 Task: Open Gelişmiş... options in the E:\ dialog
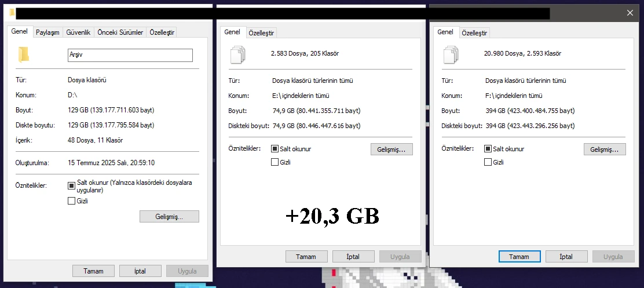391,150
